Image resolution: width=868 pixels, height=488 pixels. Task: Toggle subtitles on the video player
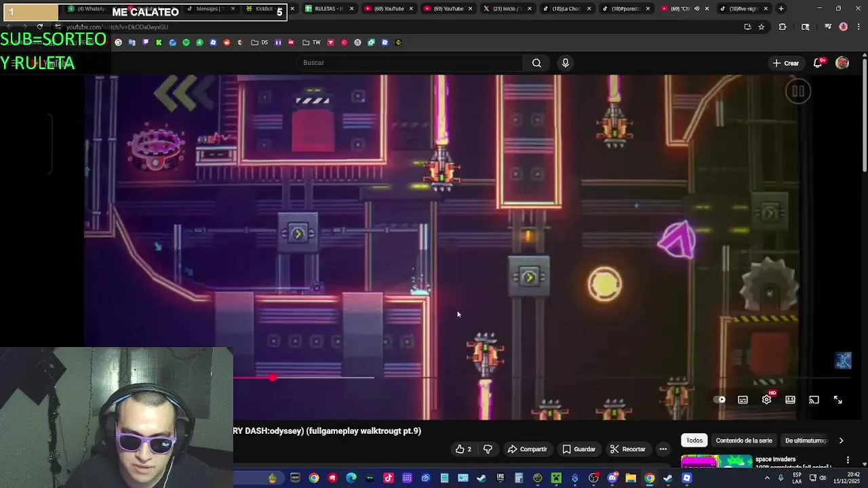[x=743, y=400]
